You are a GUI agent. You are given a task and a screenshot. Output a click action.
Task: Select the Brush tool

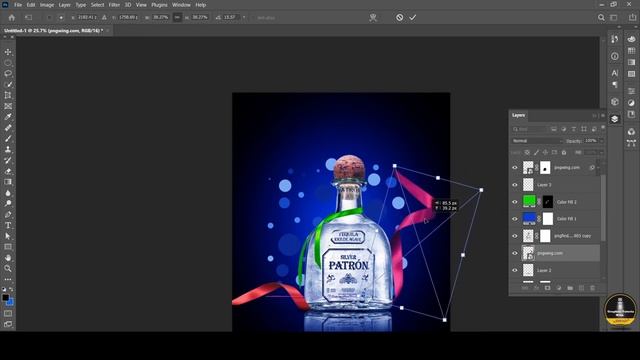[x=8, y=138]
